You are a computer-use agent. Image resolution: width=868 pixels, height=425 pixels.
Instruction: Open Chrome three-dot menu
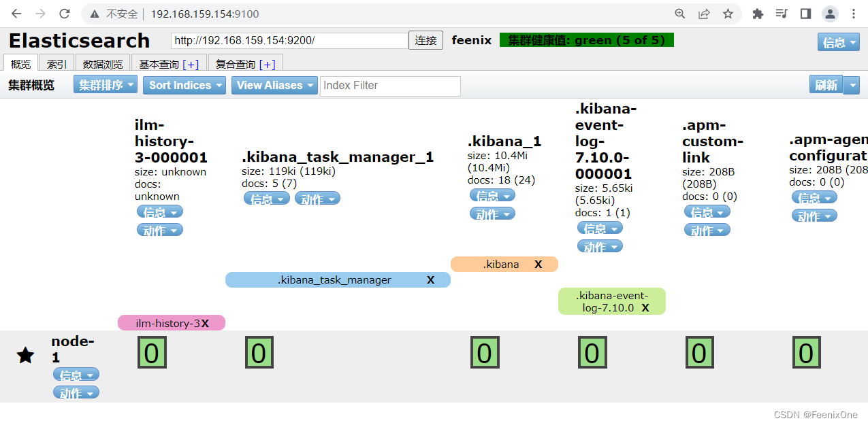point(853,14)
